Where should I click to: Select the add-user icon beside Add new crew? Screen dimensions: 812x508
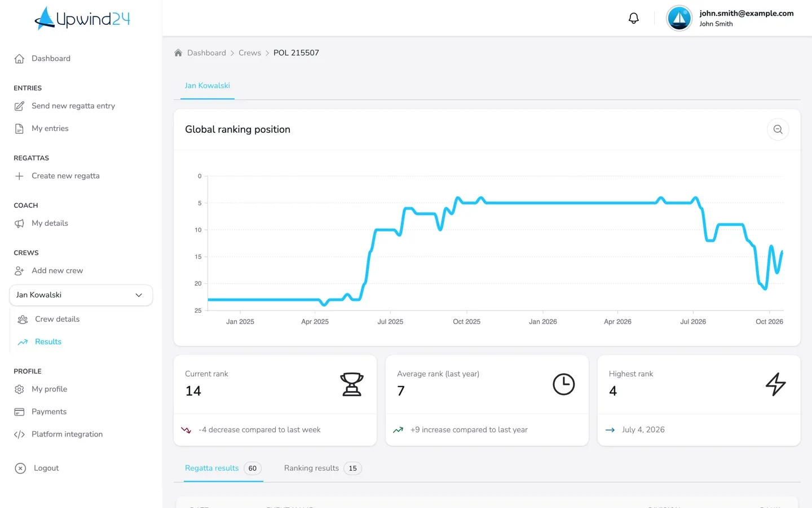[x=19, y=271]
